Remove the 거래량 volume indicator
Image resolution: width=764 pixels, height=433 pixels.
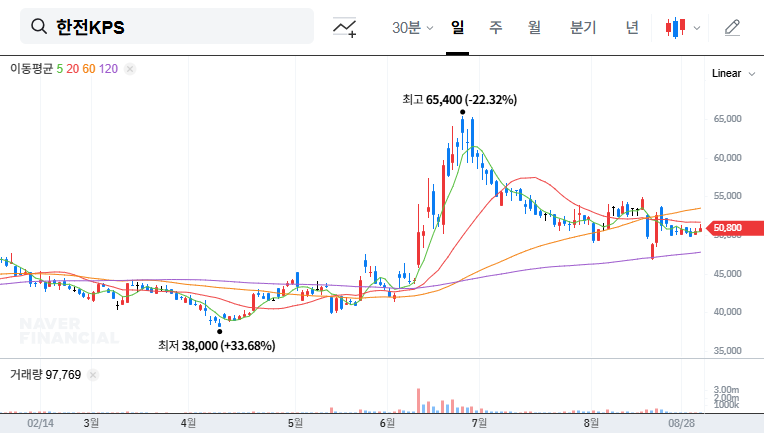coord(93,375)
